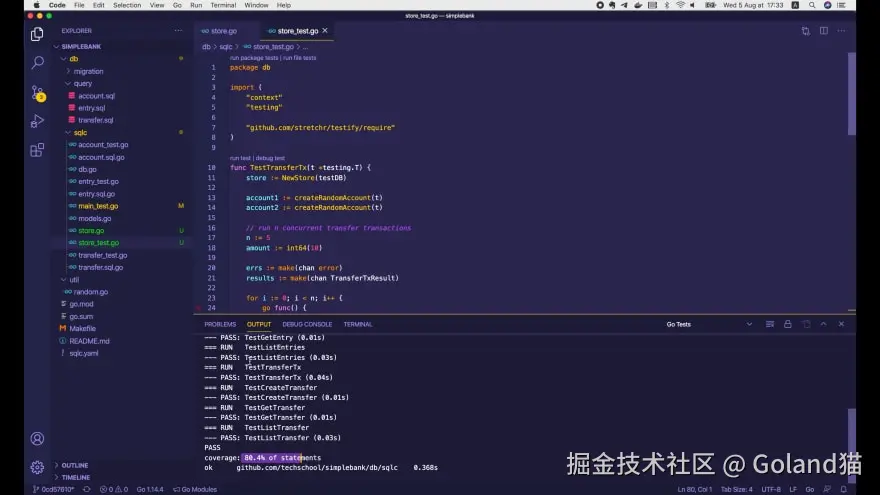Close the store_test.go tab
This screenshot has height=495, width=880.
point(324,31)
